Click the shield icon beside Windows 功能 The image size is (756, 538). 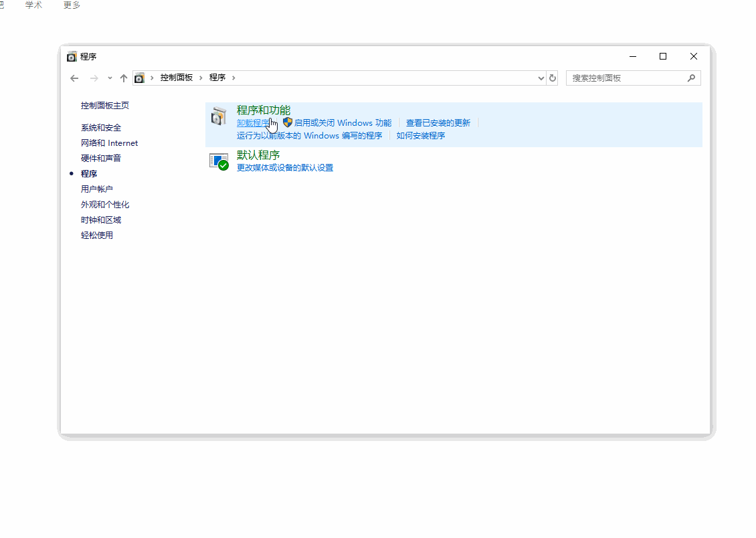288,122
